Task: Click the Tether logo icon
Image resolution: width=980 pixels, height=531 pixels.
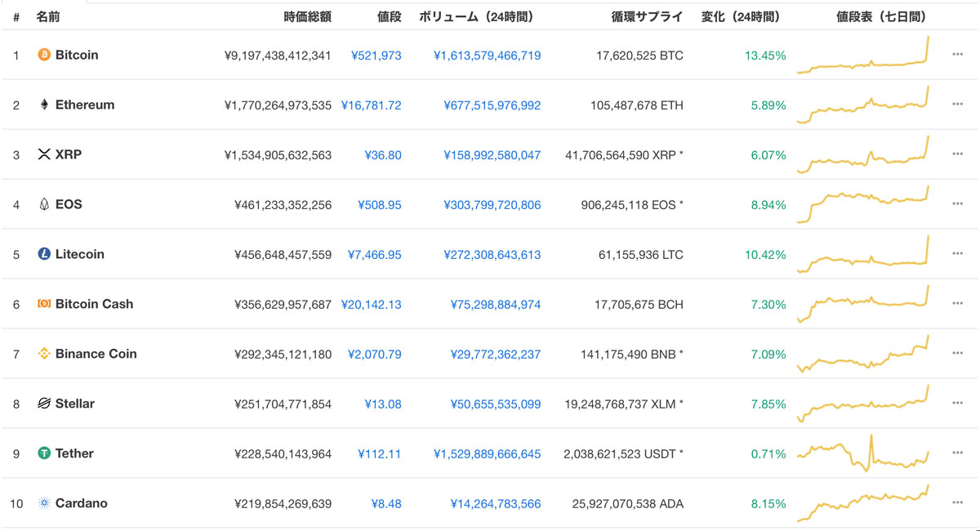Action: click(44, 453)
